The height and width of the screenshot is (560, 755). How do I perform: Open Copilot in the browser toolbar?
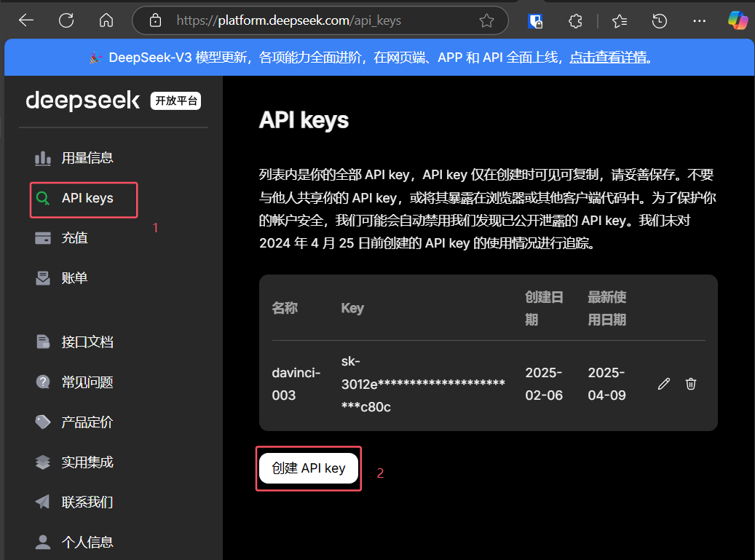[738, 20]
